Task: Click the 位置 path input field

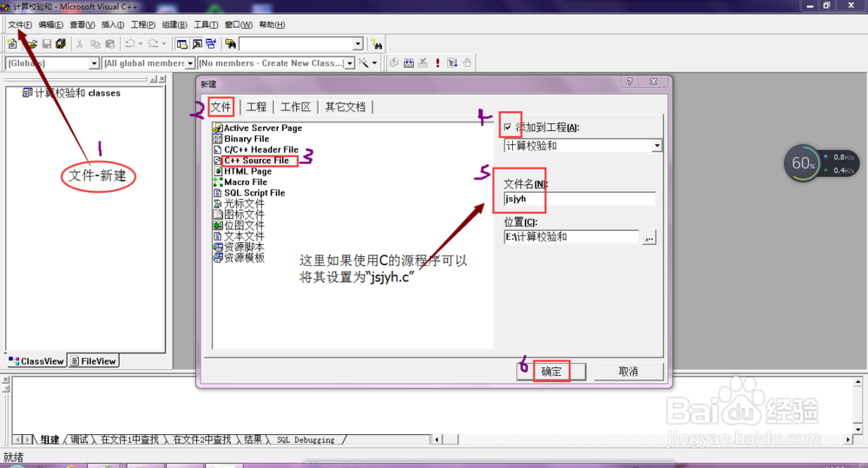Action: (571, 237)
